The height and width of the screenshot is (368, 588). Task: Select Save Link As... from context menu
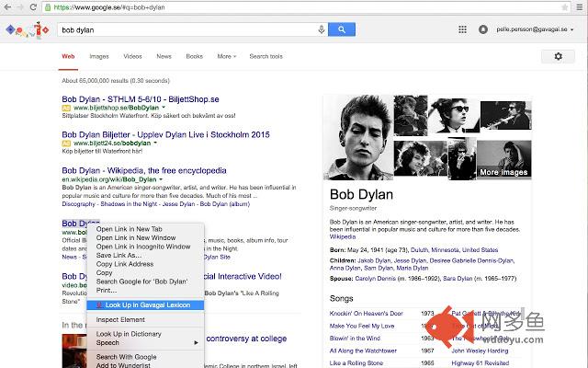(145, 255)
